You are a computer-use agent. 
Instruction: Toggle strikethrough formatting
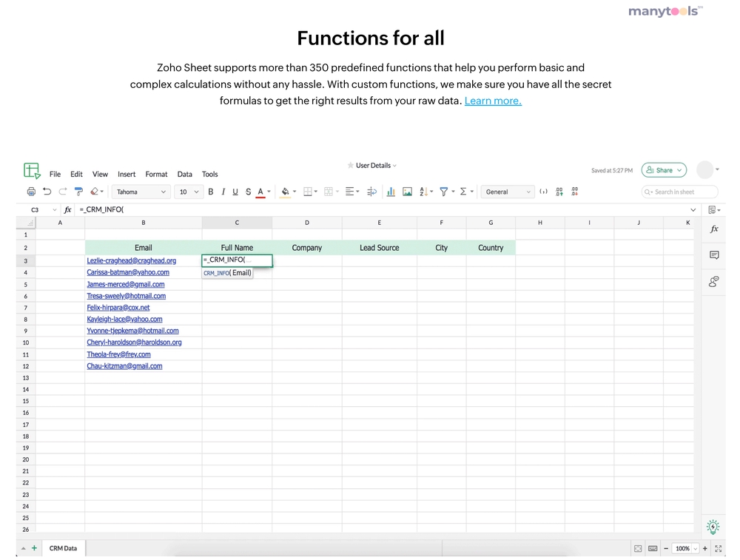(x=248, y=192)
